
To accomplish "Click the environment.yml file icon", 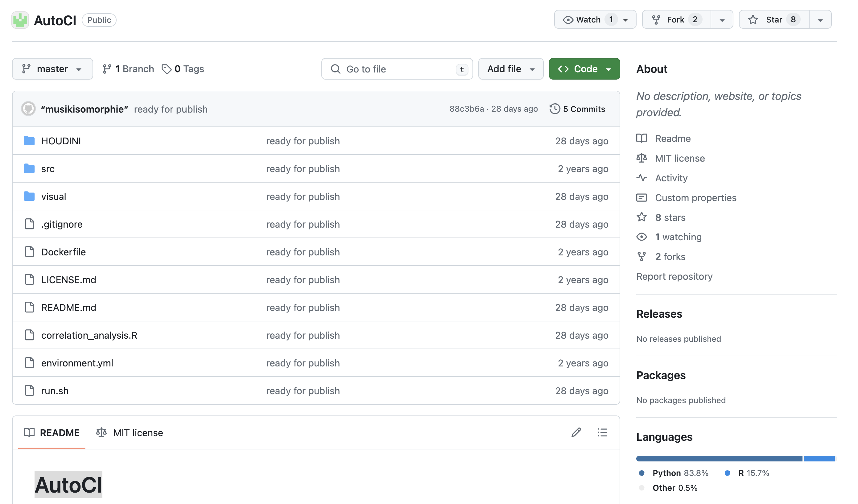I will click(30, 363).
